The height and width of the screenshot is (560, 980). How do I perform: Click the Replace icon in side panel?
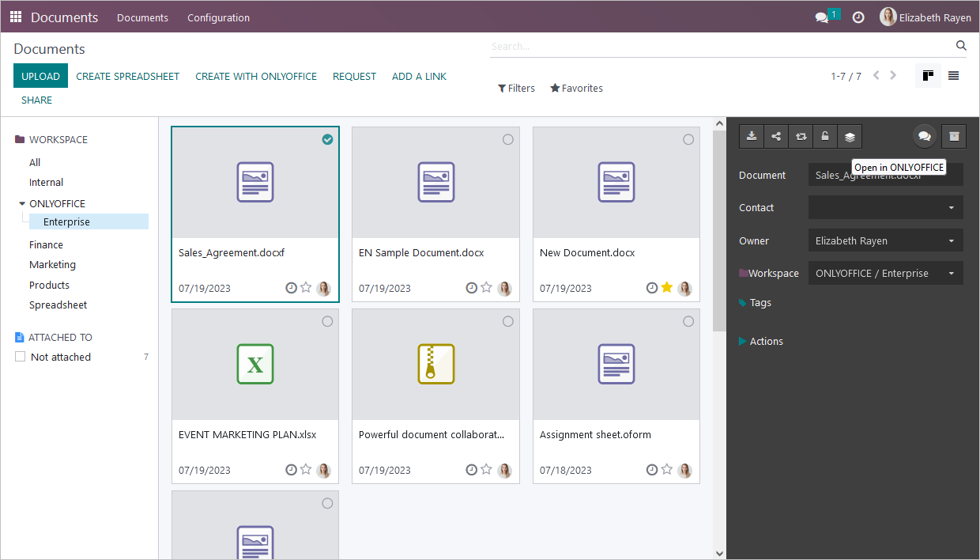click(801, 136)
